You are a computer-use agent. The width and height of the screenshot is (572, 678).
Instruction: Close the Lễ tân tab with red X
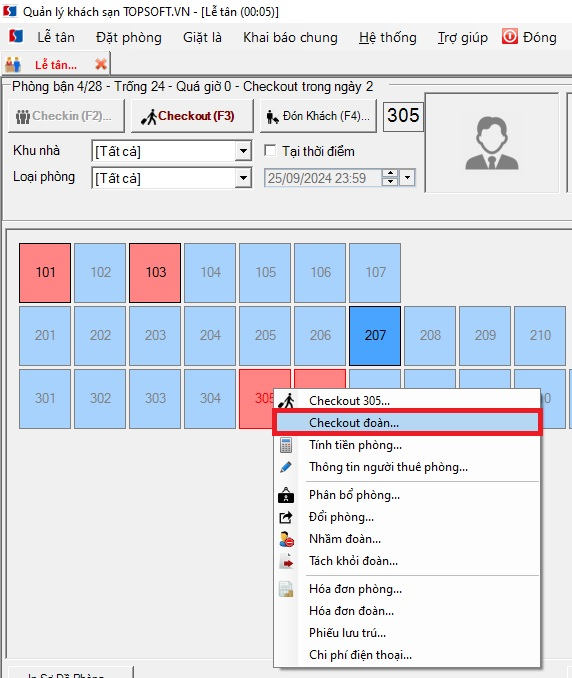101,65
